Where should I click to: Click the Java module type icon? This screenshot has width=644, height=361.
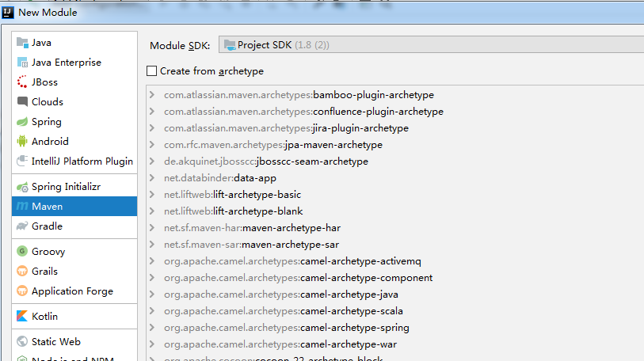(x=22, y=42)
